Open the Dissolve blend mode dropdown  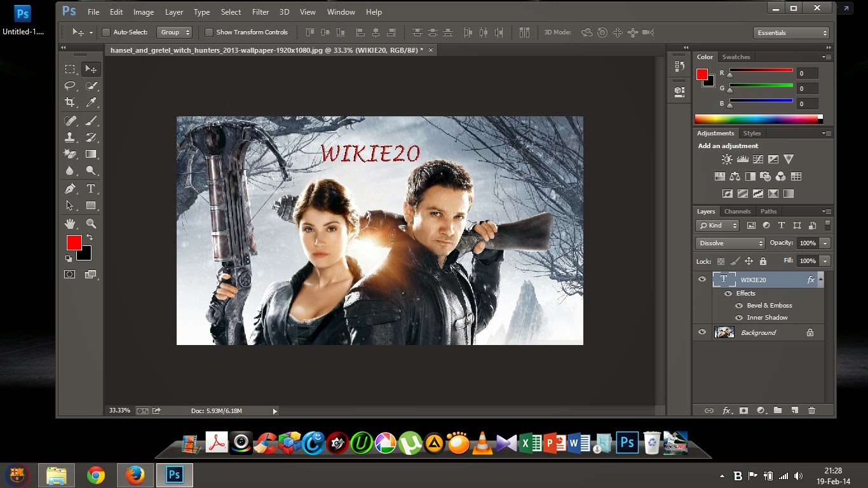click(x=730, y=243)
